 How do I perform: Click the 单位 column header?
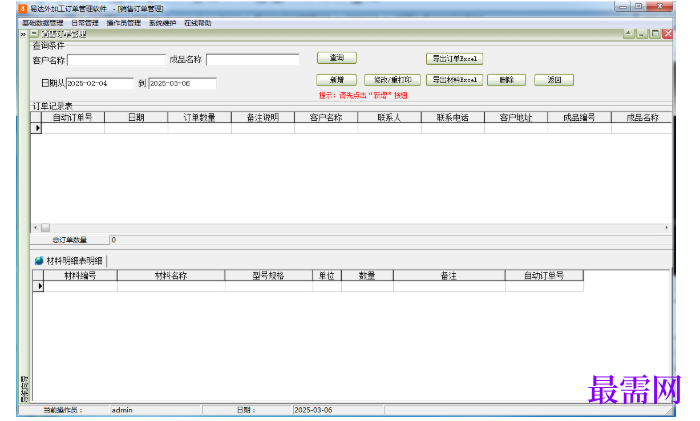click(x=327, y=275)
